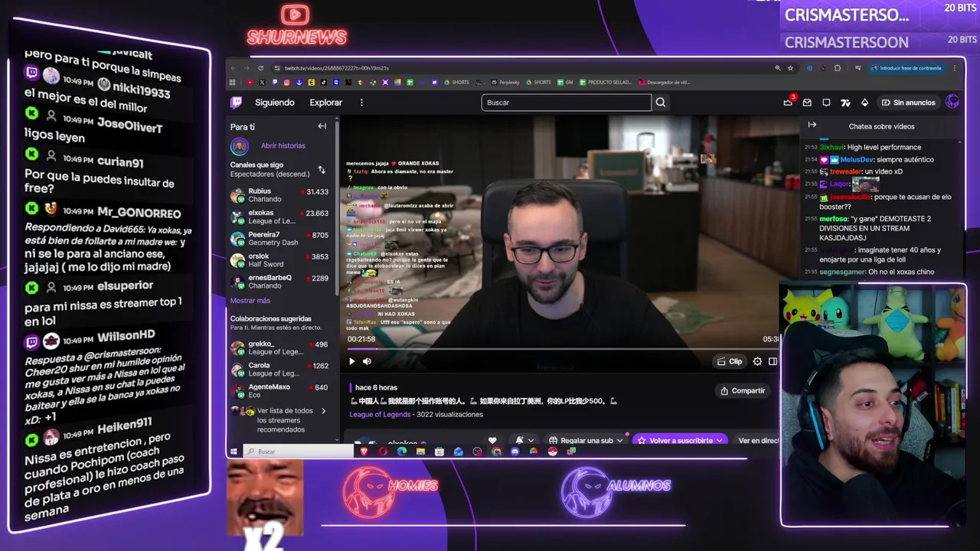This screenshot has width=980, height=551.
Task: Expand Mostrar más in followed channels
Action: coord(250,301)
